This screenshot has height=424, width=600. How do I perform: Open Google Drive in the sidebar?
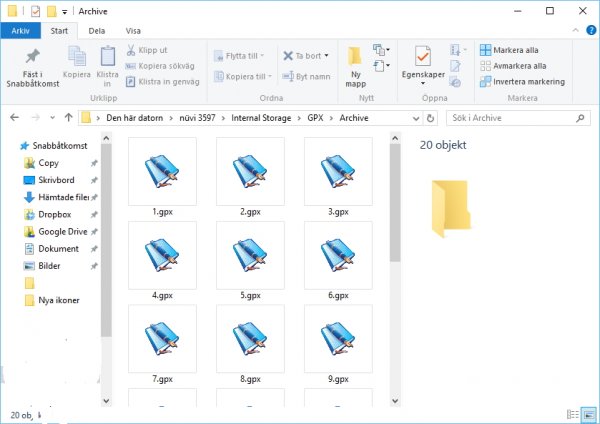pos(62,231)
